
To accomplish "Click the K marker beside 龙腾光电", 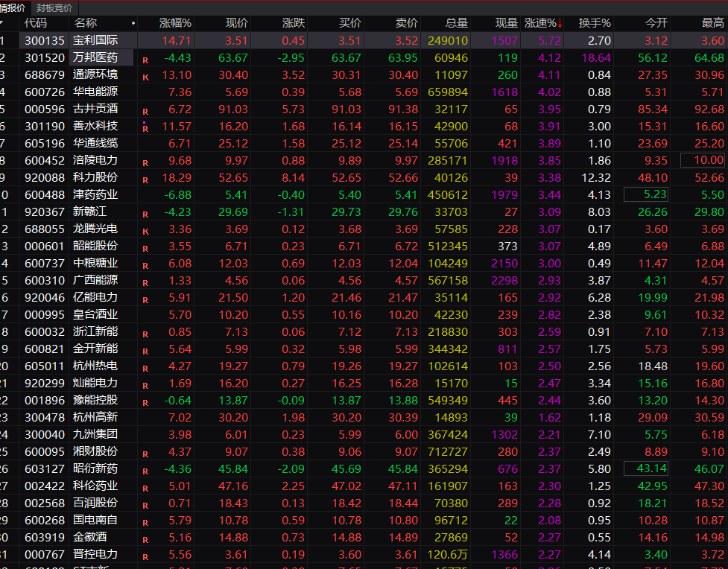I will (145, 232).
